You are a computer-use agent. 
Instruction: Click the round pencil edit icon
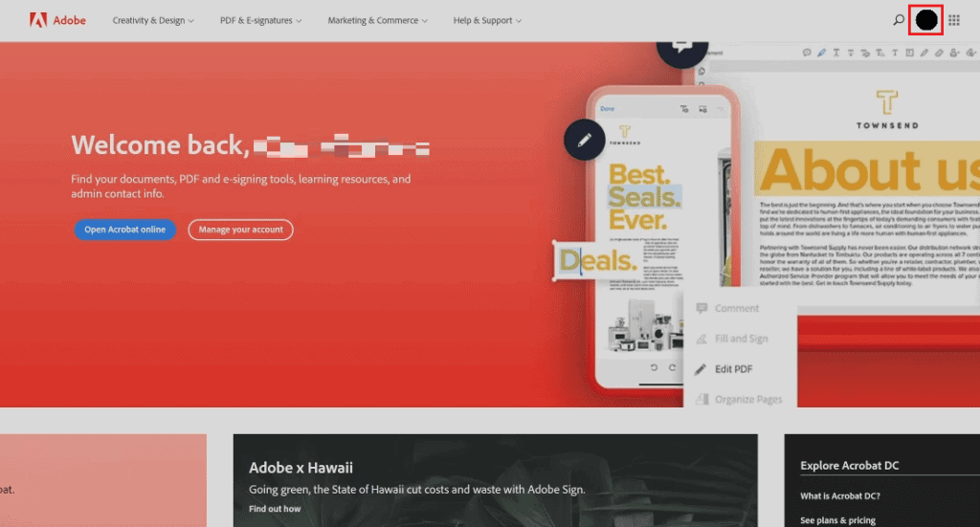585,140
